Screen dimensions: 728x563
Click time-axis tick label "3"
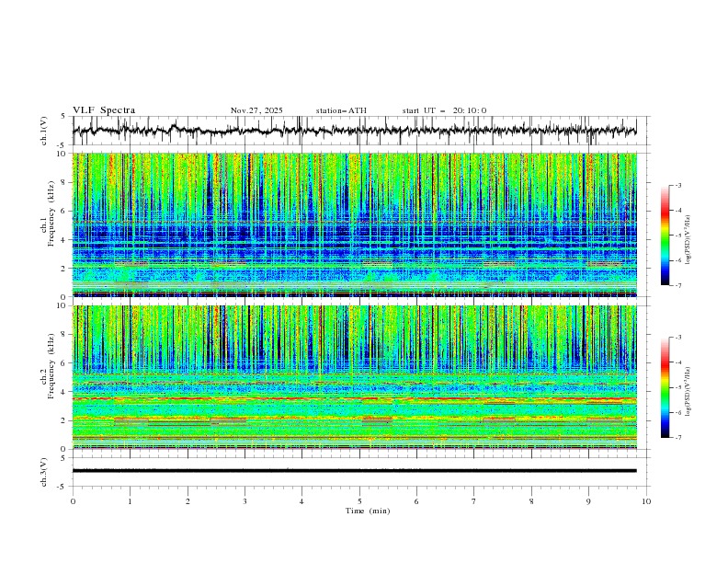click(x=245, y=501)
